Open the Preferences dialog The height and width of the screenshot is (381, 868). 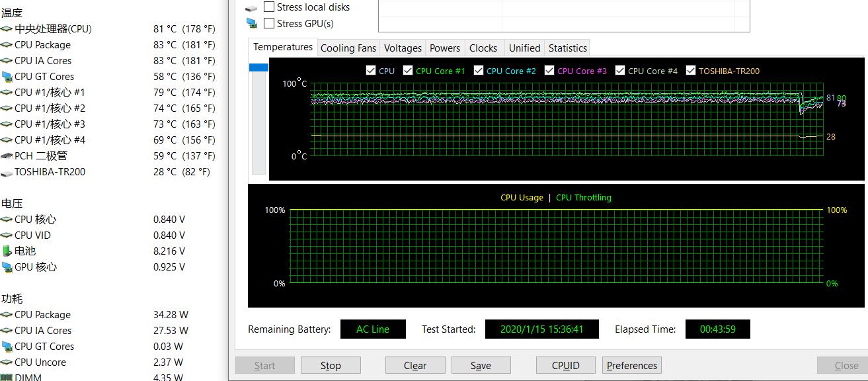[631, 366]
